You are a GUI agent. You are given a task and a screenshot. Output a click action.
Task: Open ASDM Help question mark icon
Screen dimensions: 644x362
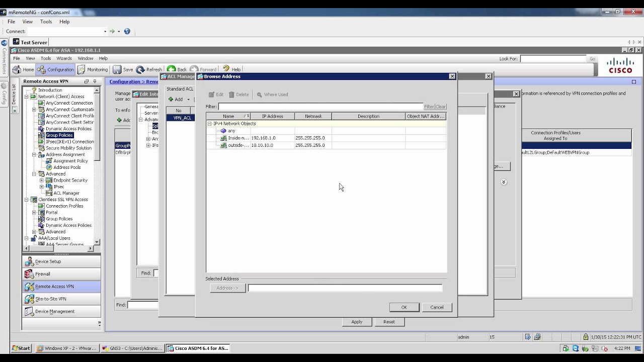pos(226,69)
